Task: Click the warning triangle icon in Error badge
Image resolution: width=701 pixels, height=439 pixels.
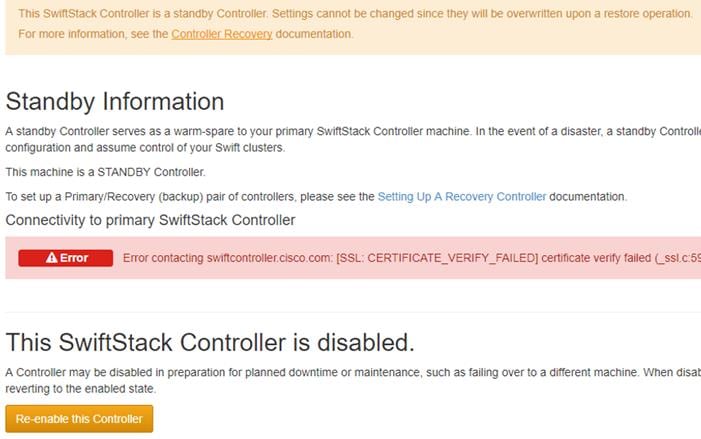Action: click(x=51, y=258)
